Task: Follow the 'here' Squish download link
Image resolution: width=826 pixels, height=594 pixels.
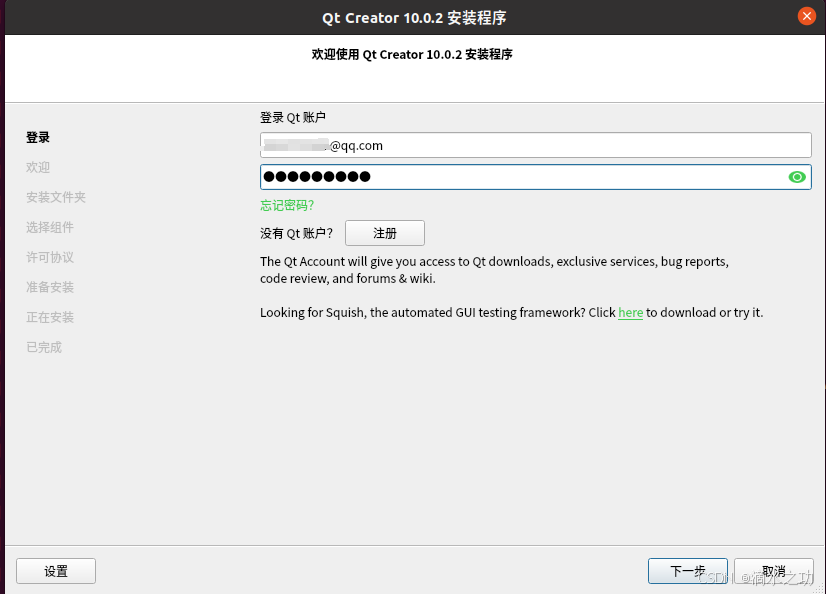Action: (x=630, y=312)
